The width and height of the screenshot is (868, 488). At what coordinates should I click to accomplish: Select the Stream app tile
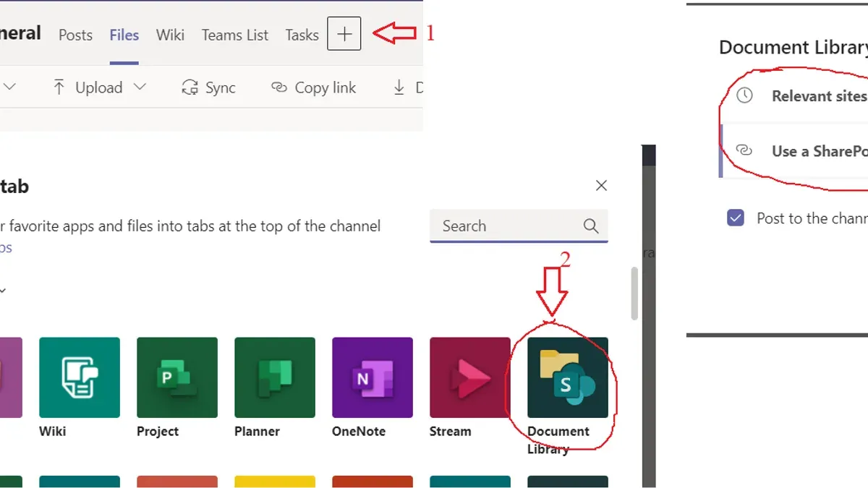tap(470, 377)
